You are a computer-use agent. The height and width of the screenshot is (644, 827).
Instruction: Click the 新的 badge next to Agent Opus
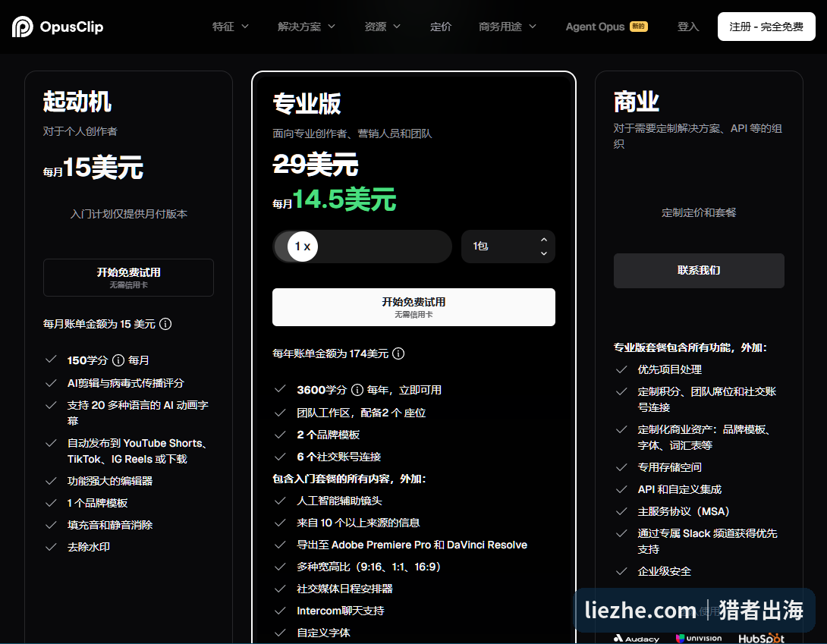click(x=638, y=27)
